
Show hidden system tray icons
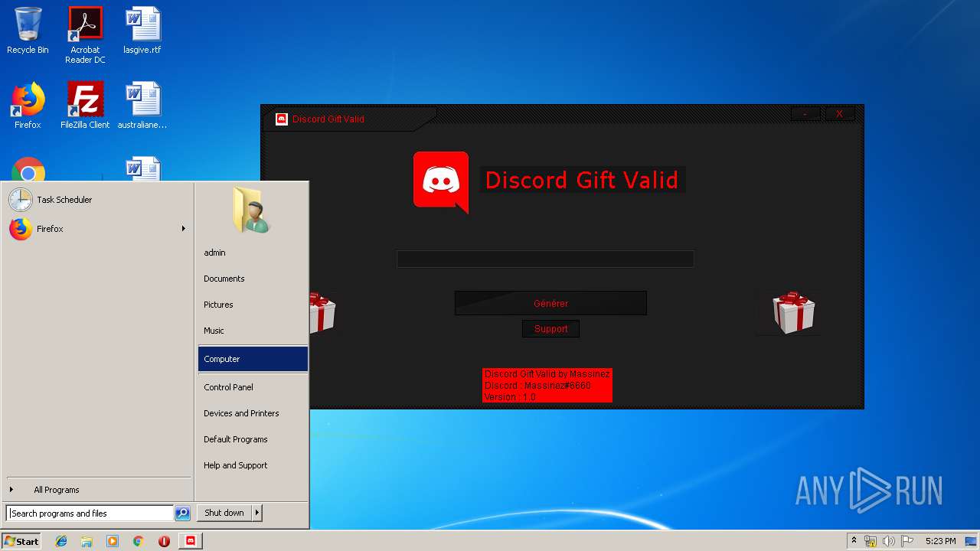point(854,541)
